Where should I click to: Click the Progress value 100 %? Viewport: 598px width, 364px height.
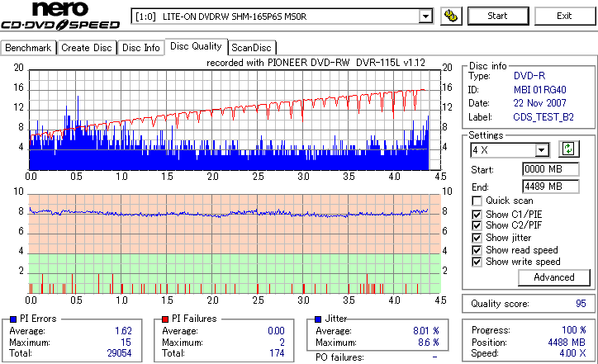click(574, 329)
